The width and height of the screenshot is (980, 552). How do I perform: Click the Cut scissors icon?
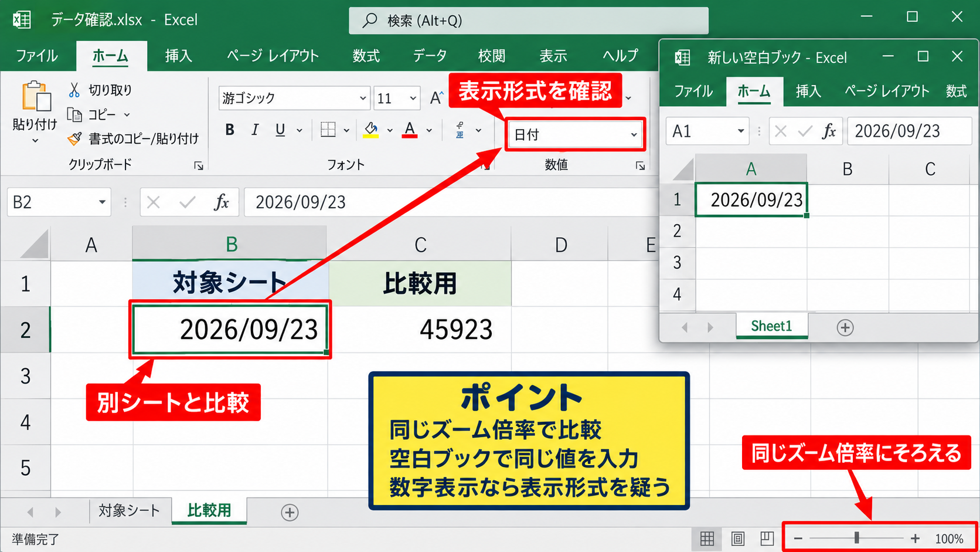[74, 90]
